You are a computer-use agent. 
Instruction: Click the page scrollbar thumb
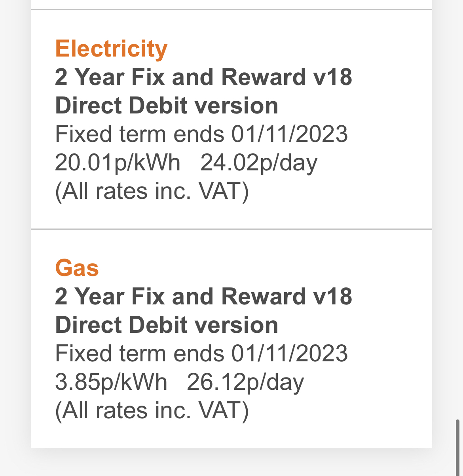tap(458, 447)
